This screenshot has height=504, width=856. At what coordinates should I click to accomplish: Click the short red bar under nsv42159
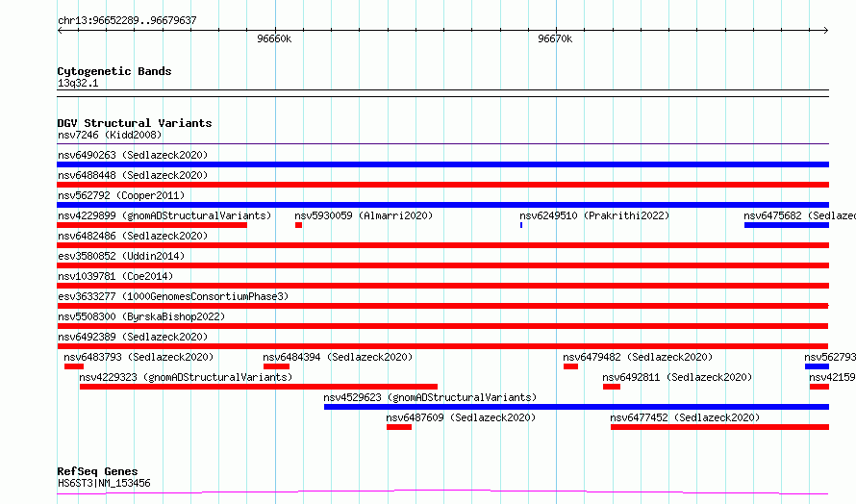click(819, 387)
